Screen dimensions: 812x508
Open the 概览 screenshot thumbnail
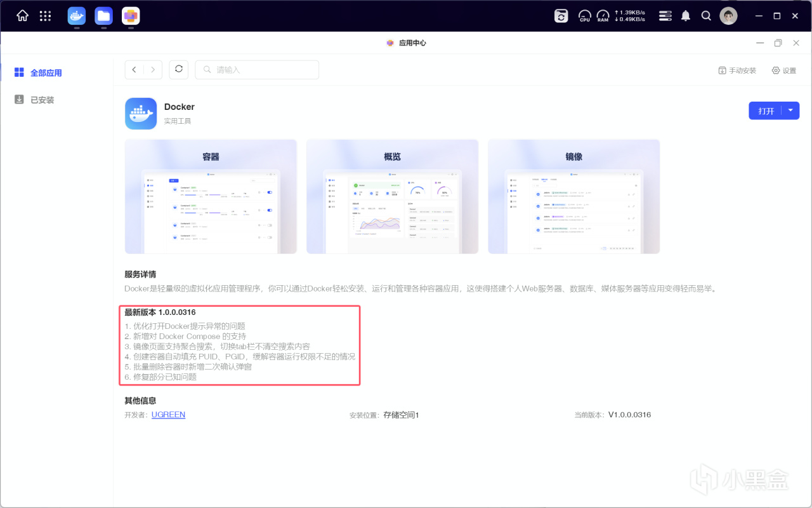[392, 196]
